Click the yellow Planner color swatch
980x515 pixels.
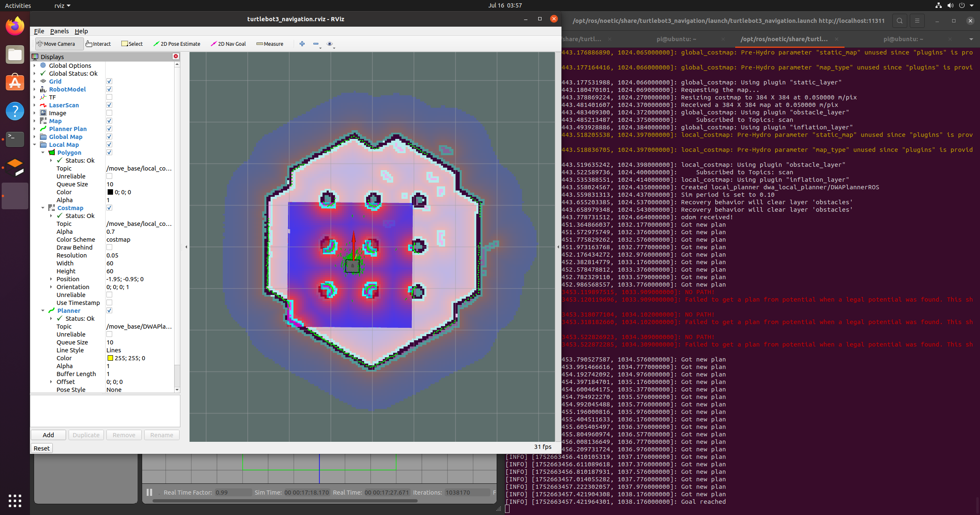pos(110,358)
